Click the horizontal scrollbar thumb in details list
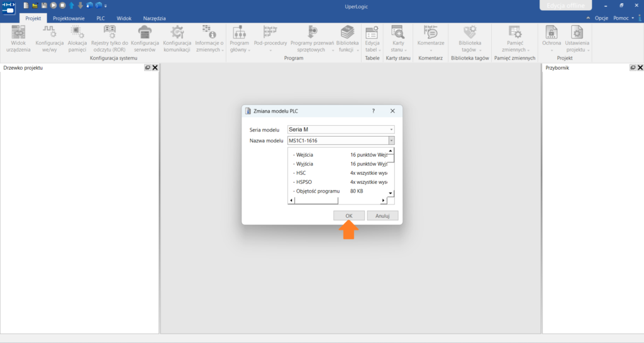The image size is (644, 343). [x=316, y=201]
